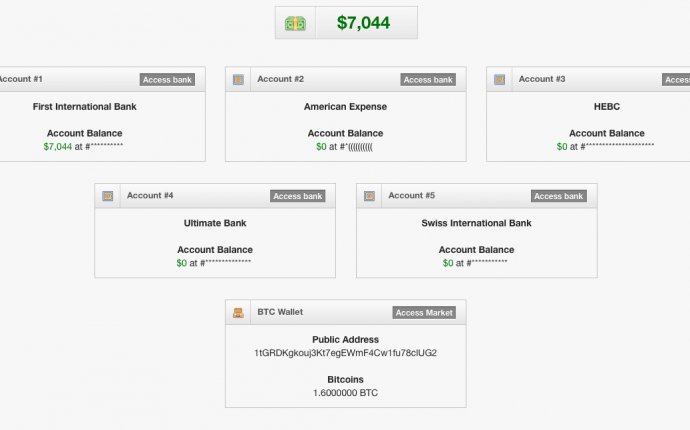The image size is (690, 430).
Task: Click Account Balance heading under First International Bank
Action: tap(84, 133)
